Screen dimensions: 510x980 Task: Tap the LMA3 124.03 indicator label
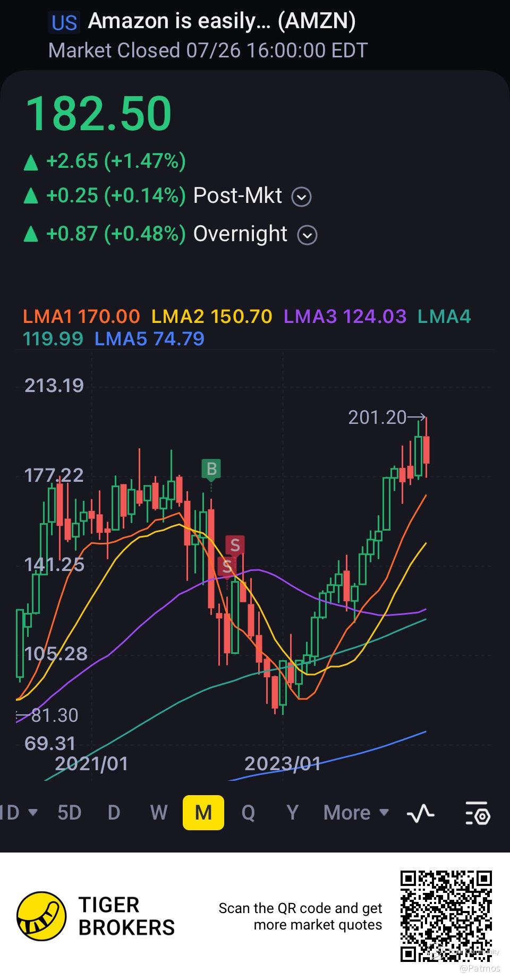click(x=345, y=317)
